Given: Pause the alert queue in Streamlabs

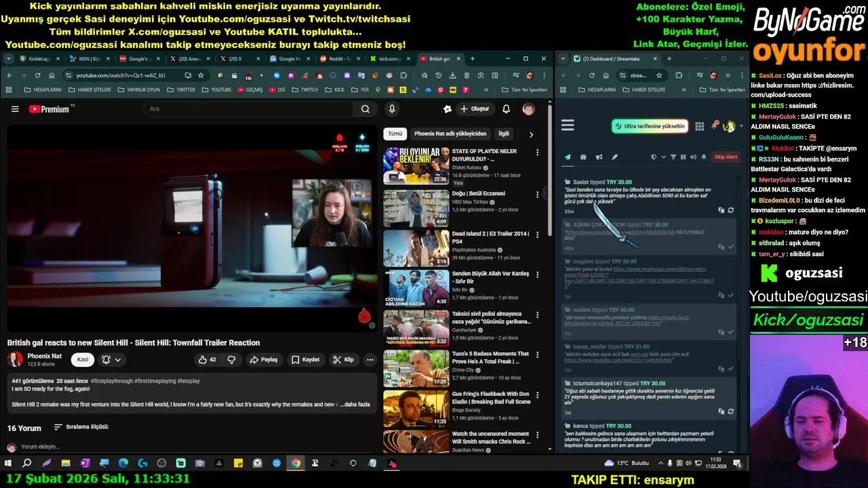Looking at the screenshot, I should click(x=683, y=157).
